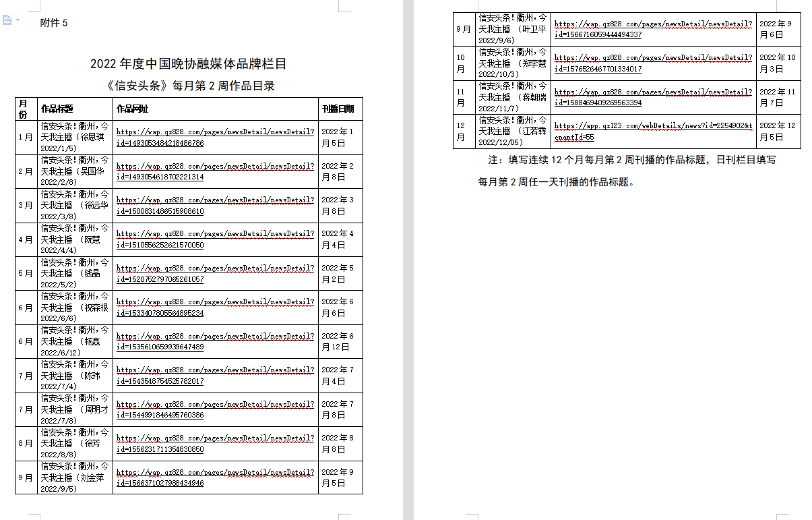
Task: Click the date cell '2022 年 4 月 4 日'
Action: tap(340, 239)
